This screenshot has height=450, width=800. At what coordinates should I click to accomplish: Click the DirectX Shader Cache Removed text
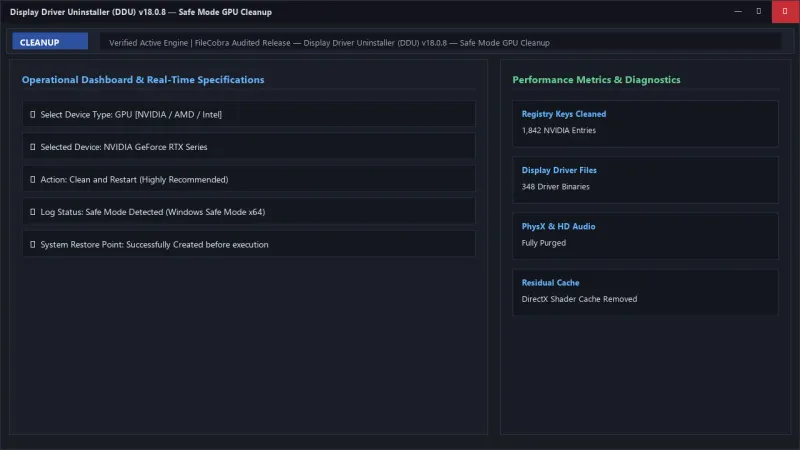579,299
